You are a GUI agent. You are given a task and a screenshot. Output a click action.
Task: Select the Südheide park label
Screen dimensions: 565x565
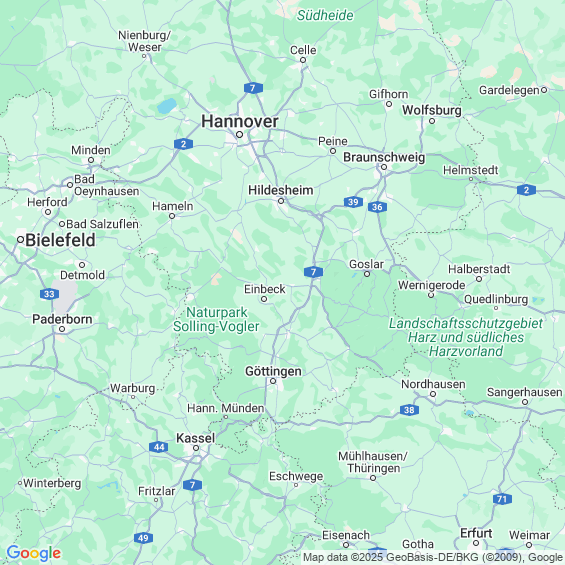325,15
